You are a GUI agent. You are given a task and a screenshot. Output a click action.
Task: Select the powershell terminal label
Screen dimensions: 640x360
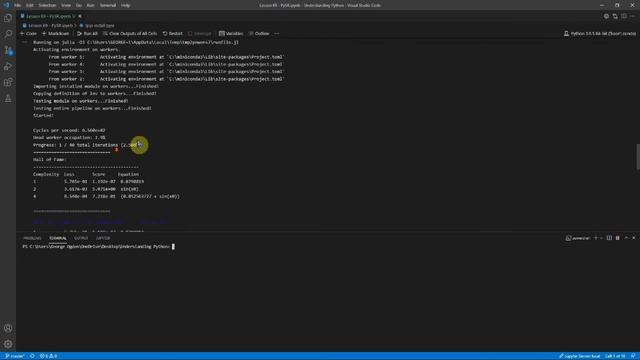click(578, 238)
